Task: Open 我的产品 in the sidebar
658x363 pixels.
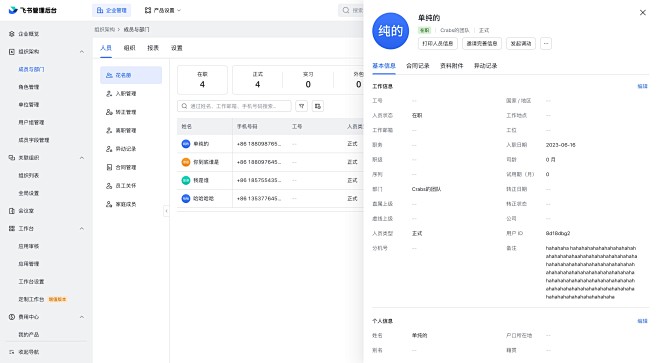Action: coord(29,334)
